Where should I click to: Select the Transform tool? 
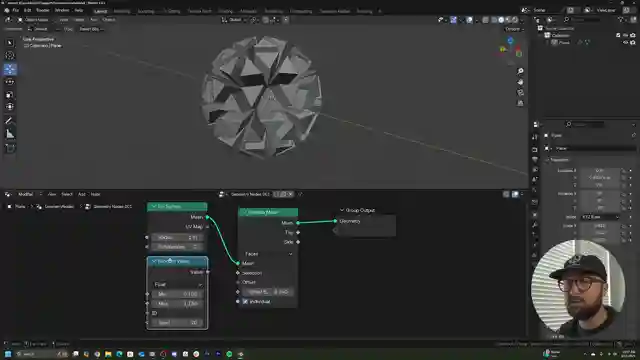(x=10, y=107)
